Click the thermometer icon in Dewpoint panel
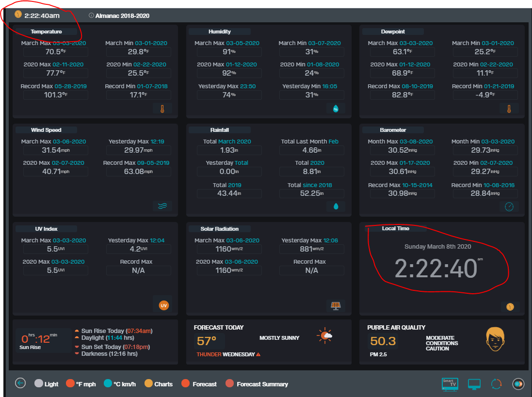532x397 pixels. pyautogui.click(x=509, y=109)
